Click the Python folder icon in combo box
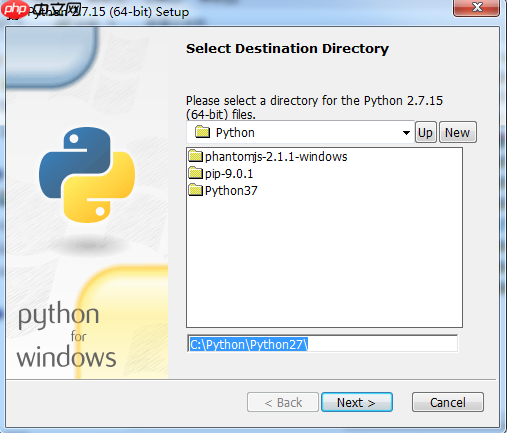The image size is (507, 433). coord(202,132)
